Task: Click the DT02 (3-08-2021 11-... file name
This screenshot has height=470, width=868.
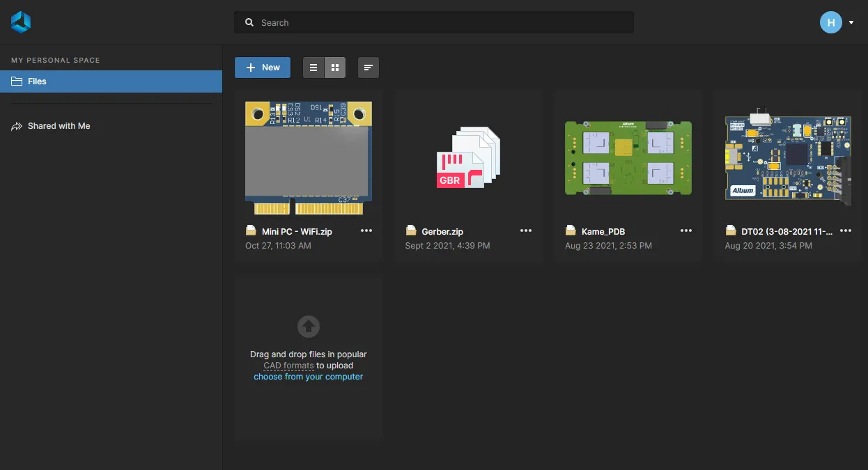Action: (x=787, y=232)
